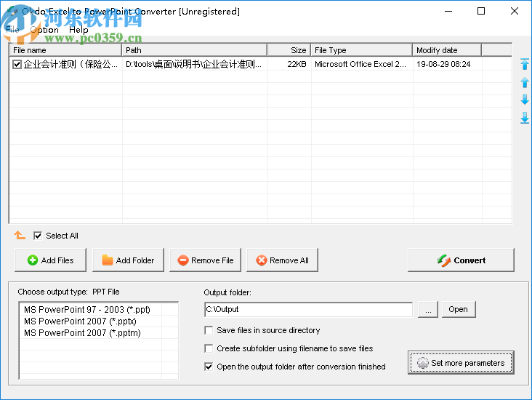Enable Create subfolder using filename option
The width and height of the screenshot is (532, 400).
209,348
